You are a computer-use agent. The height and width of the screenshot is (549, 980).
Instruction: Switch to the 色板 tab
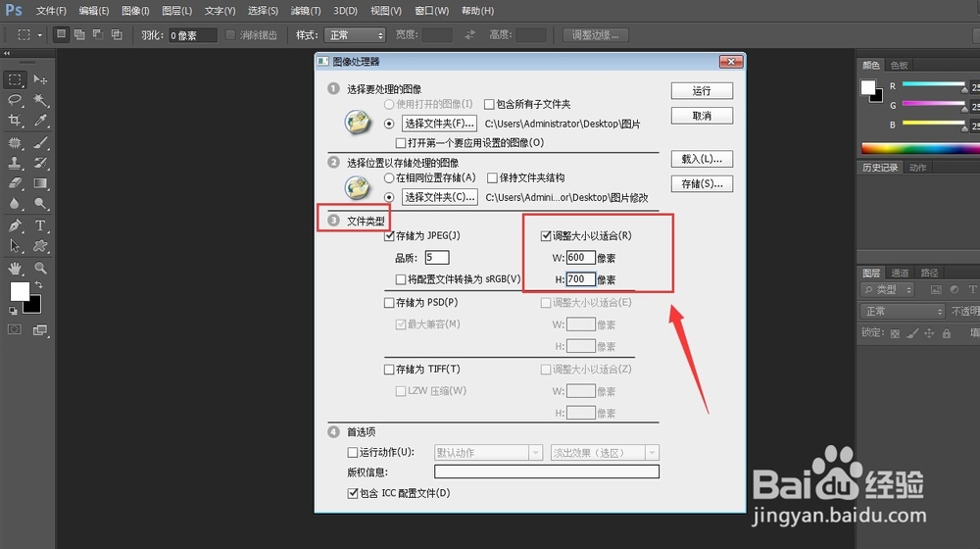point(900,65)
